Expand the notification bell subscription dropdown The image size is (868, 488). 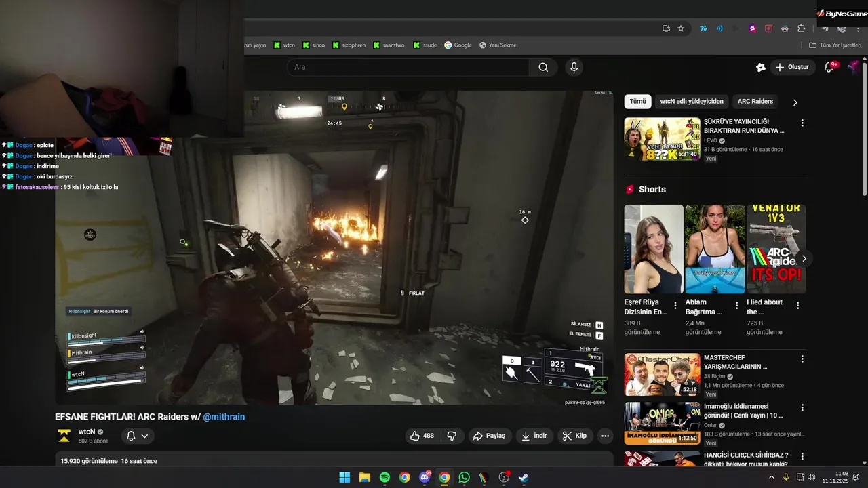pyautogui.click(x=137, y=436)
